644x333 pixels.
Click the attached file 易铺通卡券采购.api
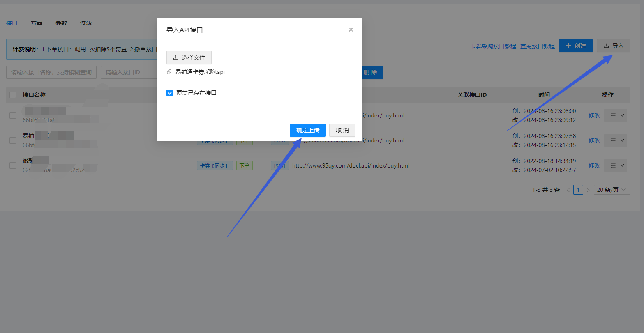[200, 72]
